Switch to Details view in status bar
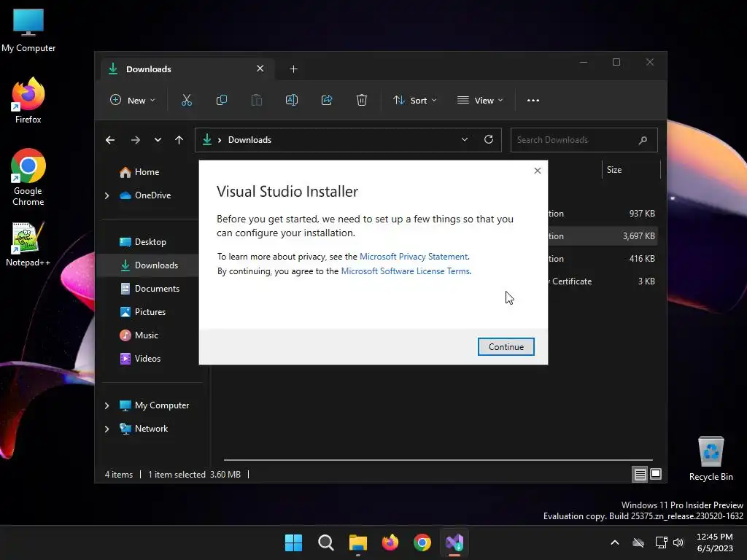The height and width of the screenshot is (560, 747). (x=640, y=474)
